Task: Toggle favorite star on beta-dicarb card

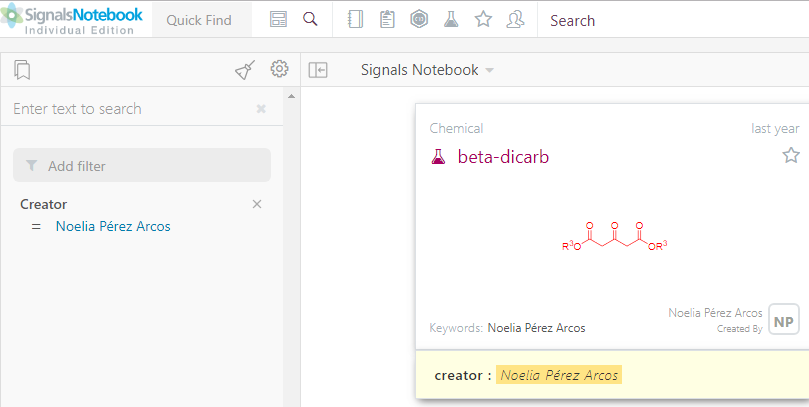Action: [791, 155]
